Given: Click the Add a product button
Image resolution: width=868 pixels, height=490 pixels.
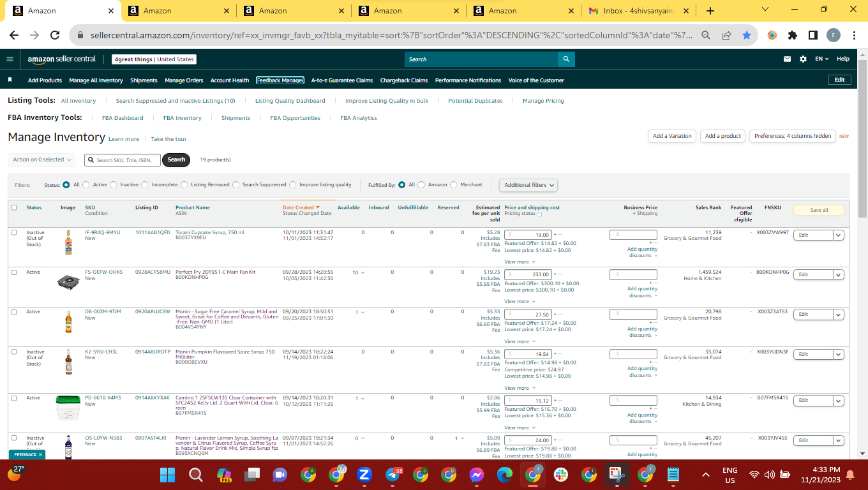Looking at the screenshot, I should [x=723, y=136].
